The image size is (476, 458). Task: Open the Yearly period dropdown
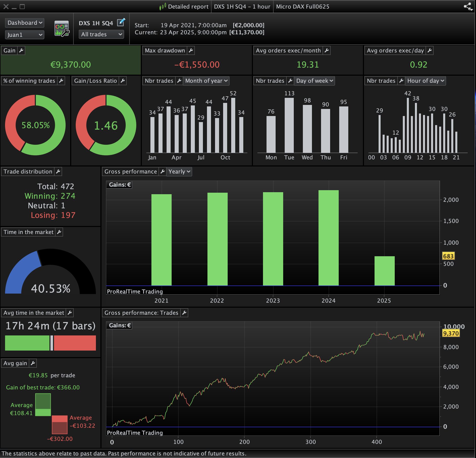(x=179, y=171)
